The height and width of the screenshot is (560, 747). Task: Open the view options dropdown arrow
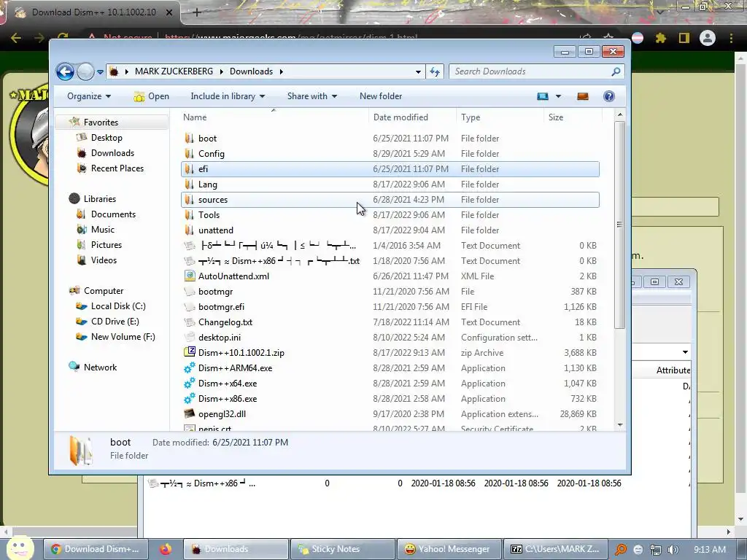(x=558, y=96)
